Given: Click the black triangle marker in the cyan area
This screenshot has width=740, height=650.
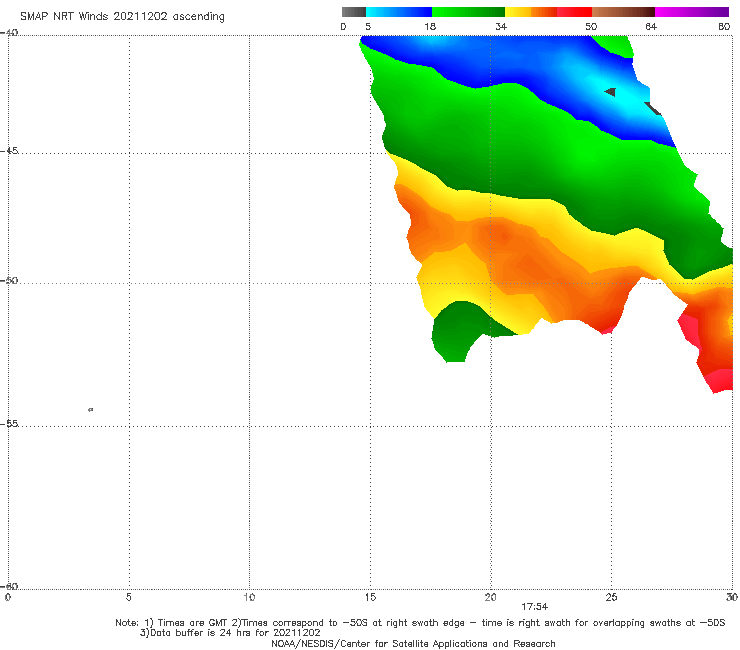Looking at the screenshot, I should click(x=610, y=92).
